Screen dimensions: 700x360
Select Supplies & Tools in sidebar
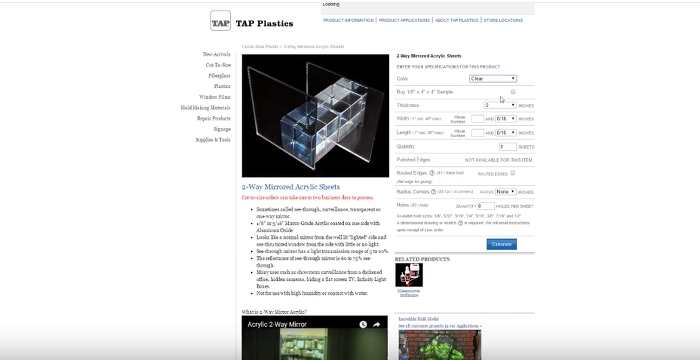pos(213,140)
